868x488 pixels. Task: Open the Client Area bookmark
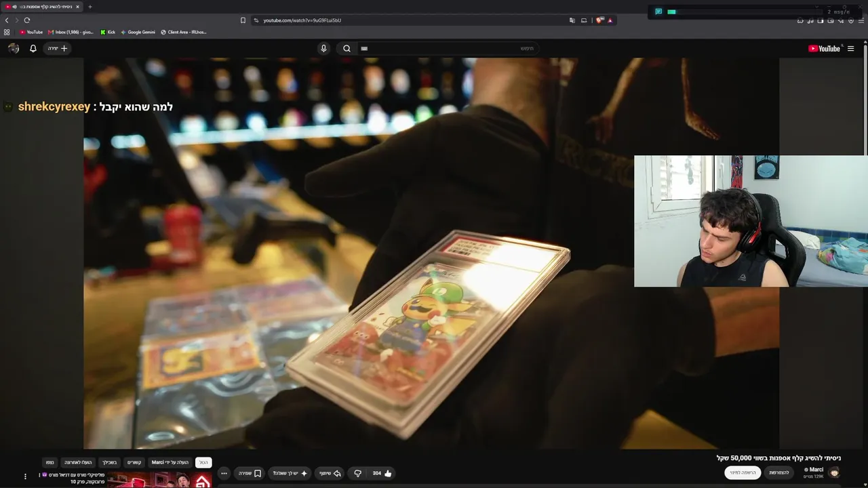click(183, 32)
